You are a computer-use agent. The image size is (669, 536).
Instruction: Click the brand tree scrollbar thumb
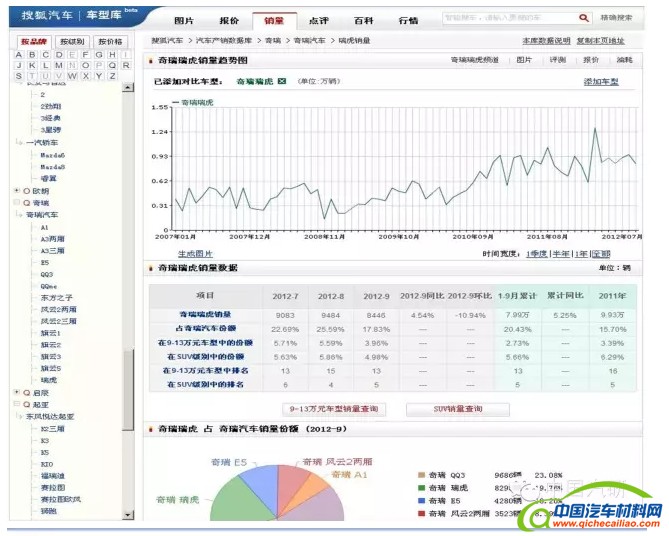pyautogui.click(x=128, y=390)
